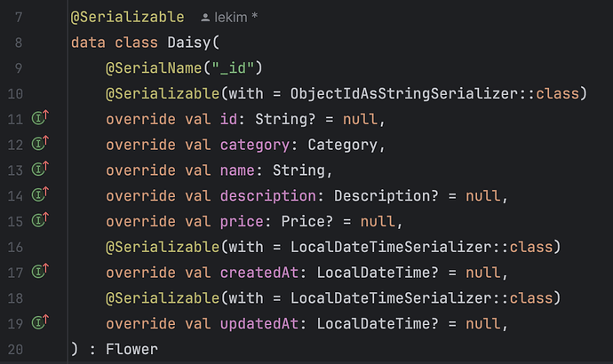The width and height of the screenshot is (613, 364).
Task: Click the override gutter icon on description line
Action: click(x=40, y=194)
